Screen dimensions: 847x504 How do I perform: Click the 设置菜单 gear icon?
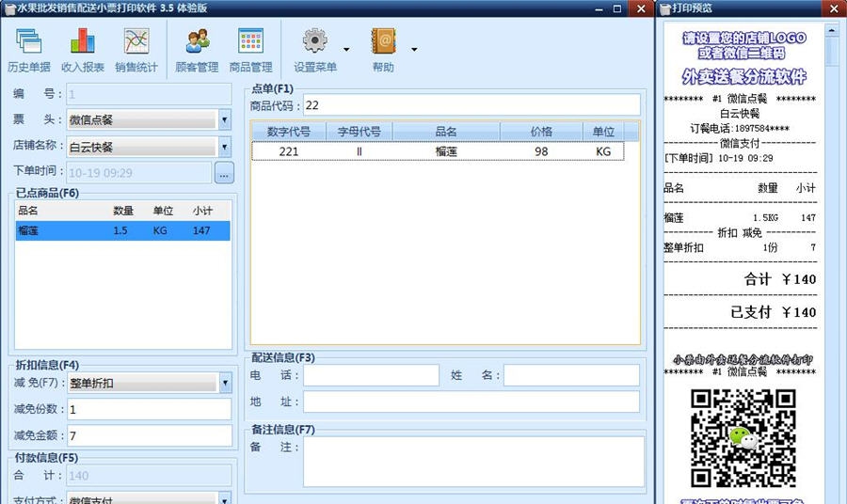click(315, 41)
